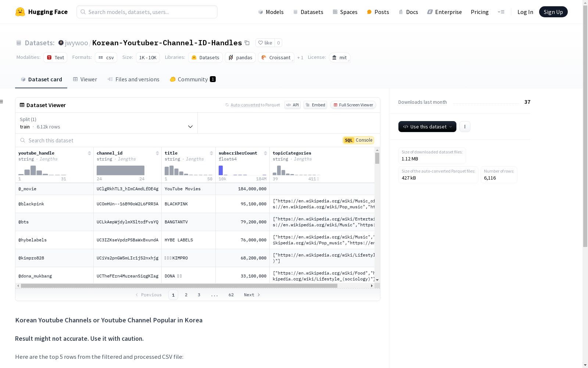Show the +1 more libraries

[x=300, y=57]
